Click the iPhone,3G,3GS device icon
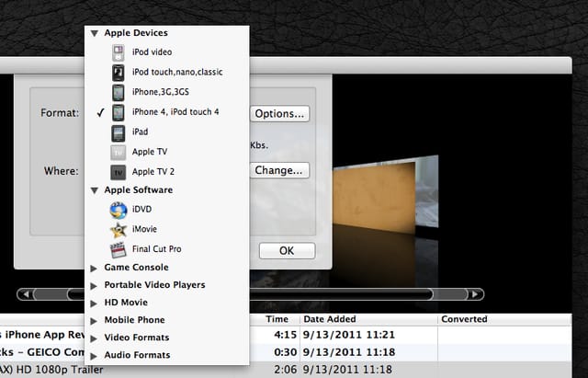Screen dimensions: 588x378 (119, 92)
